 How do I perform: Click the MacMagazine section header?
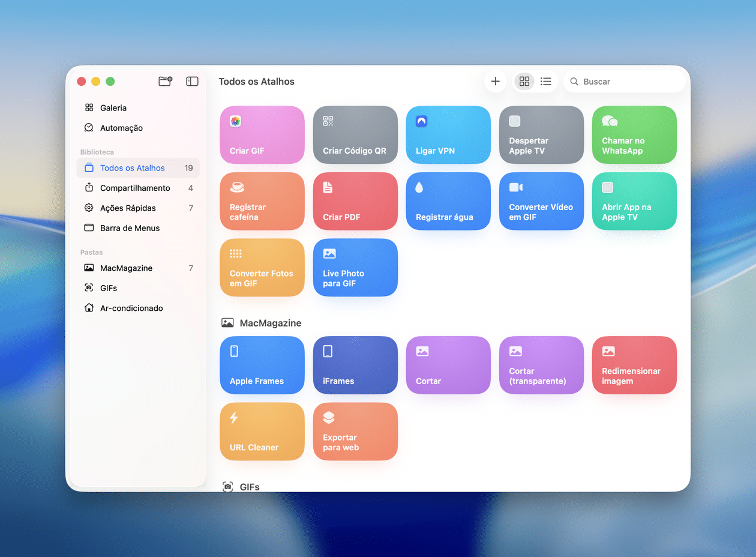[261, 323]
